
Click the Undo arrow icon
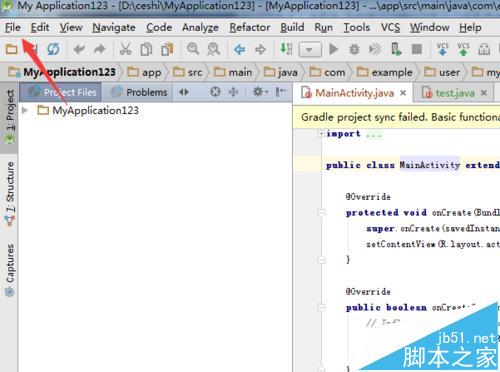[79, 49]
